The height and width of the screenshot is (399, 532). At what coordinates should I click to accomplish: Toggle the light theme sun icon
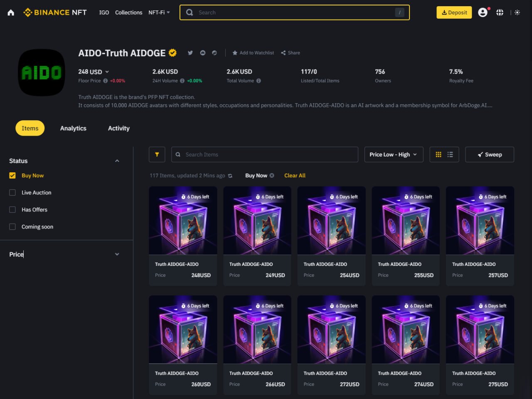click(x=517, y=12)
